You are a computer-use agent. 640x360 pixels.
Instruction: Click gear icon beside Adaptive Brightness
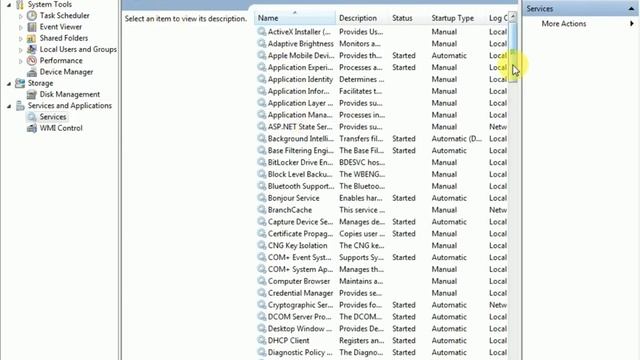(262, 43)
